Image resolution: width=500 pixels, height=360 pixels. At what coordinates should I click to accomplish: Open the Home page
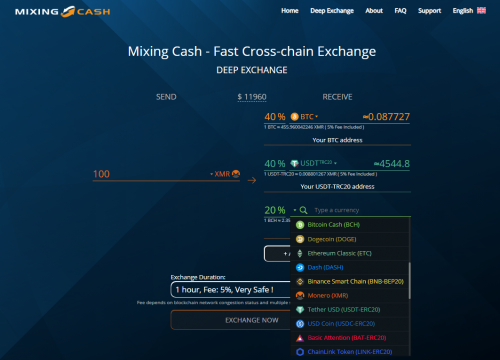point(290,11)
